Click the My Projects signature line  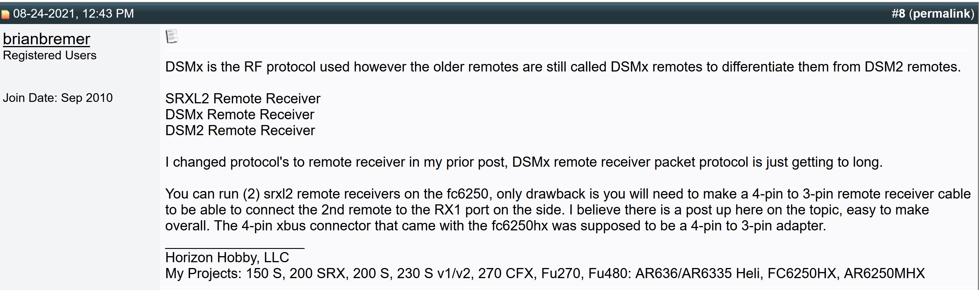545,274
